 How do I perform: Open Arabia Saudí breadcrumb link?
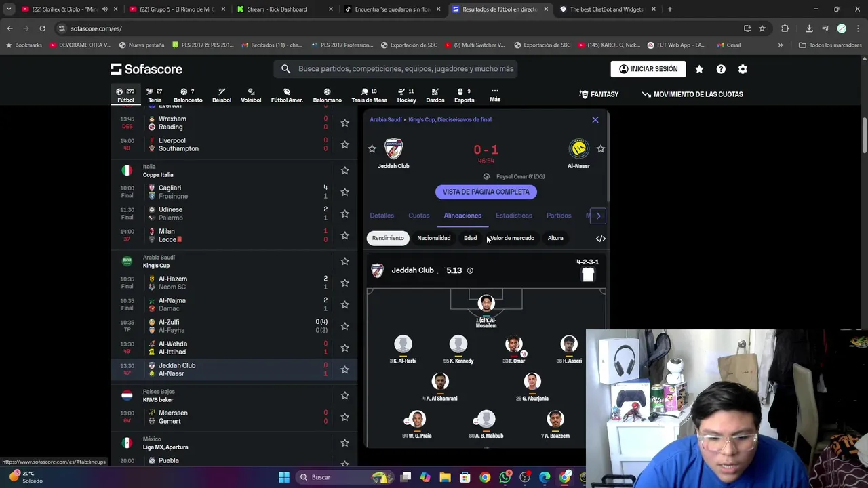coord(386,120)
